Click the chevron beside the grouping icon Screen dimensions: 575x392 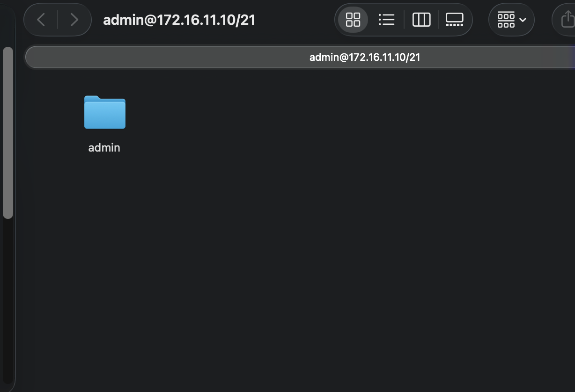click(x=523, y=20)
